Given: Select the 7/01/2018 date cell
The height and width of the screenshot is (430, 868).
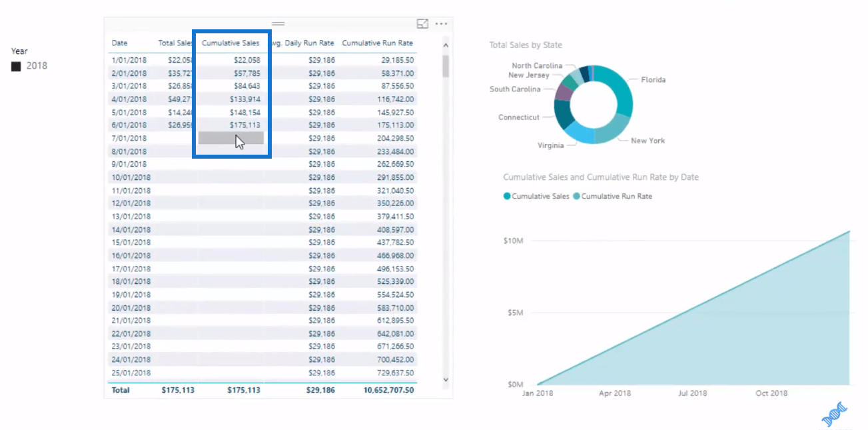Looking at the screenshot, I should (129, 139).
